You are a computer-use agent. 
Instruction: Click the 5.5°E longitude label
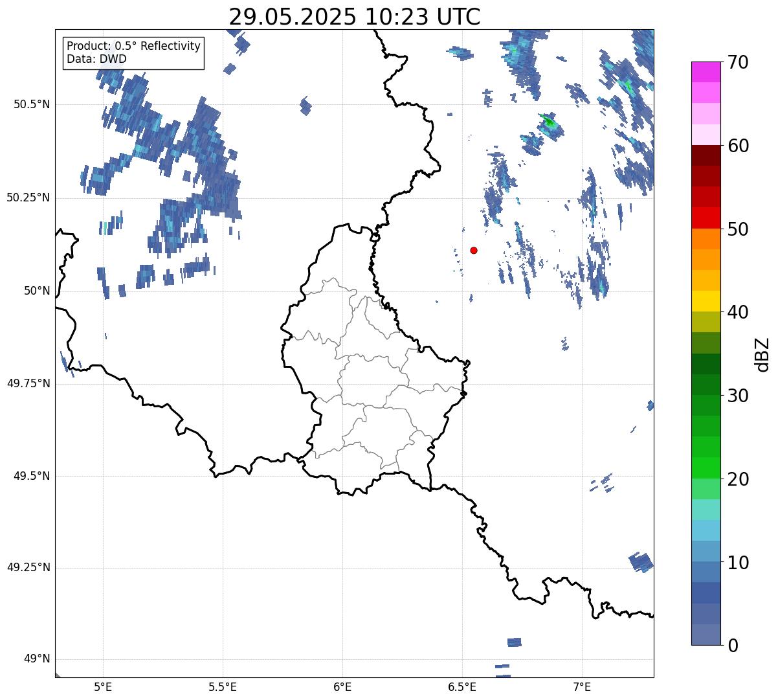coord(223,687)
